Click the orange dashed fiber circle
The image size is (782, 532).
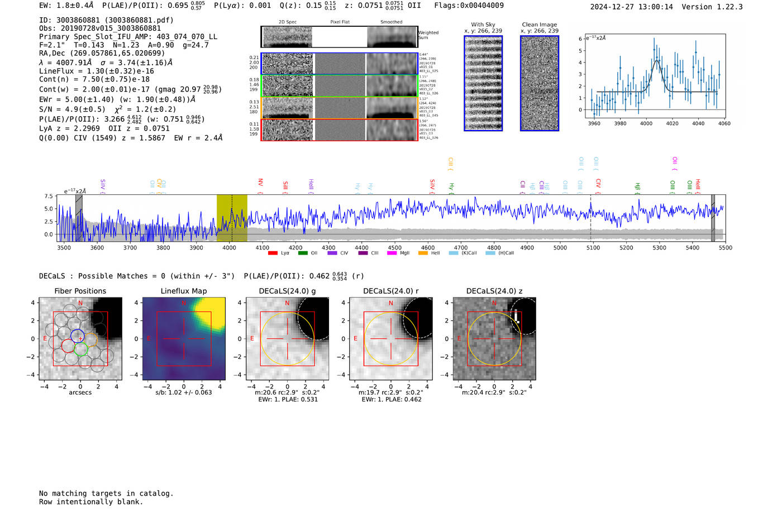click(x=92, y=339)
